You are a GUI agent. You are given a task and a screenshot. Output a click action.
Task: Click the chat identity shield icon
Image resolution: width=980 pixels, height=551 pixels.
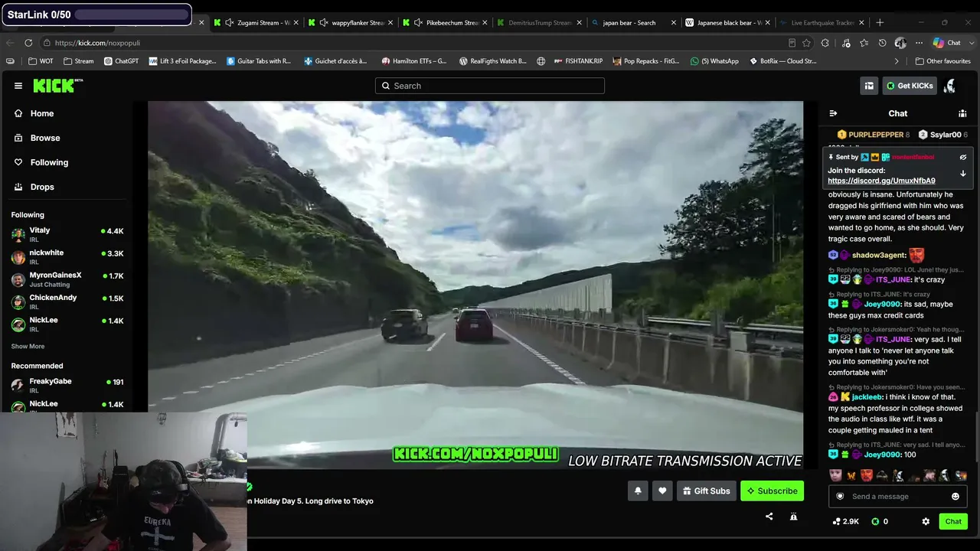tap(840, 497)
